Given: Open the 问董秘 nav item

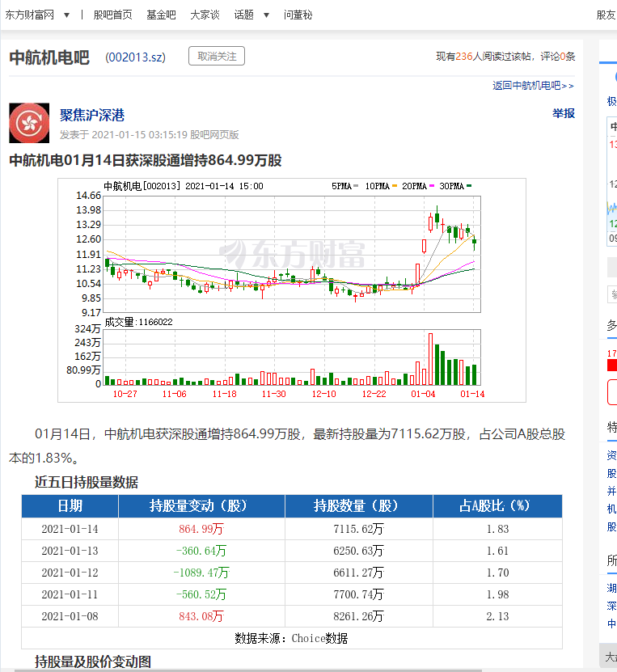Looking at the screenshot, I should tap(298, 15).
